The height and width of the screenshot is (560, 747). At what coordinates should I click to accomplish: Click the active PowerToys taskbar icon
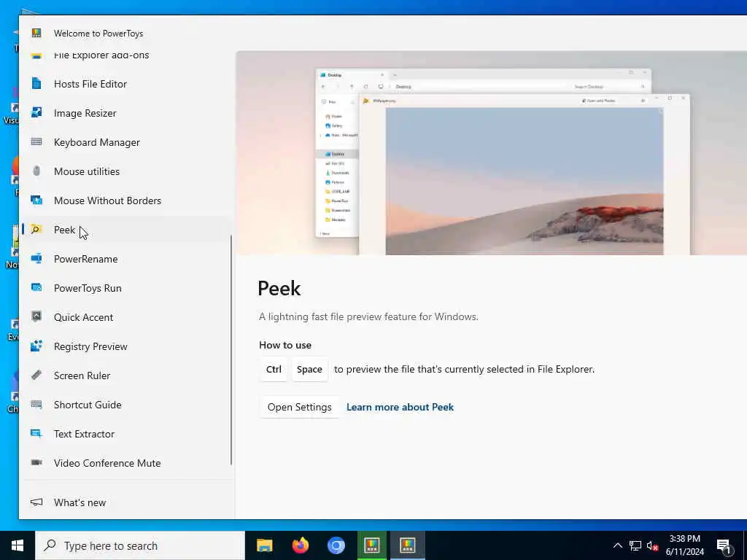[x=407, y=545]
